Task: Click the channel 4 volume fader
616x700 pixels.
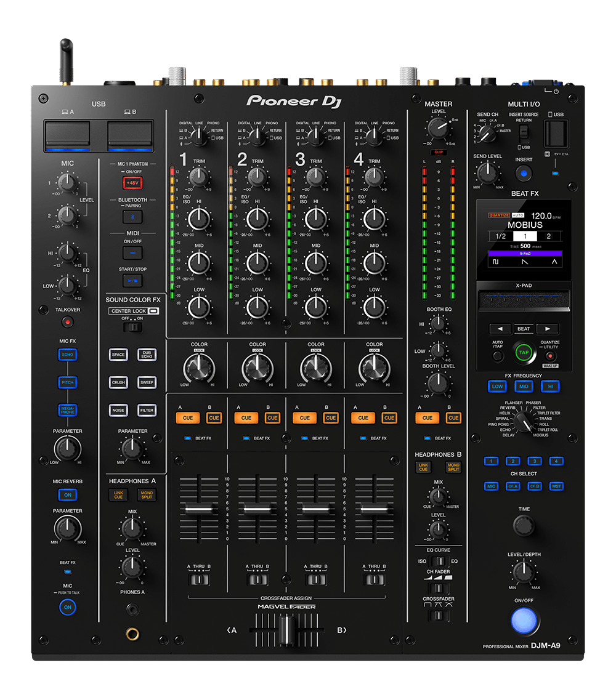Action: click(374, 509)
